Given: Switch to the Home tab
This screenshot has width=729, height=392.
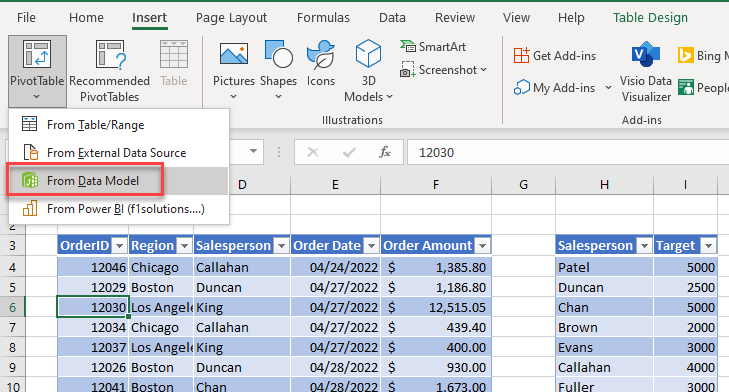Looking at the screenshot, I should pos(86,18).
